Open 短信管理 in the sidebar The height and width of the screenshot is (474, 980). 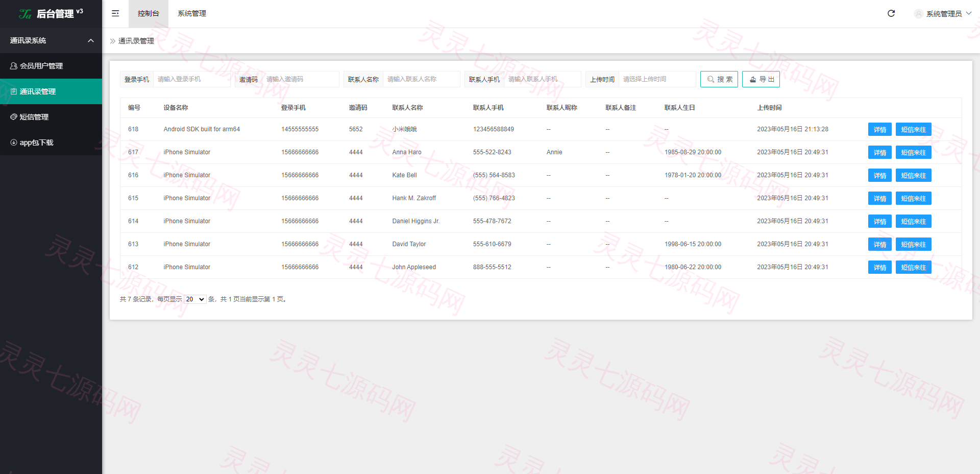point(51,117)
